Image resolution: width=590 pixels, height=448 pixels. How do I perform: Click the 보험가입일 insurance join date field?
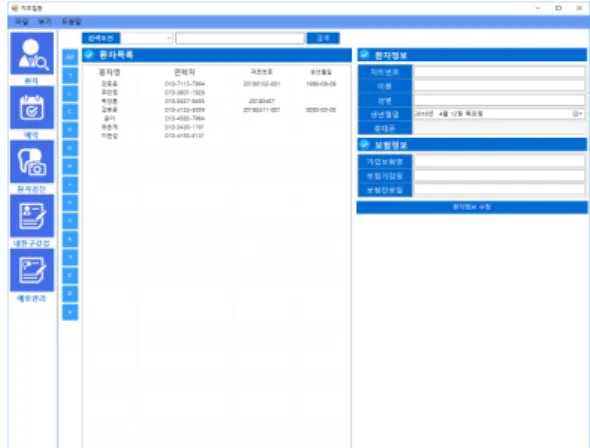pos(499,176)
